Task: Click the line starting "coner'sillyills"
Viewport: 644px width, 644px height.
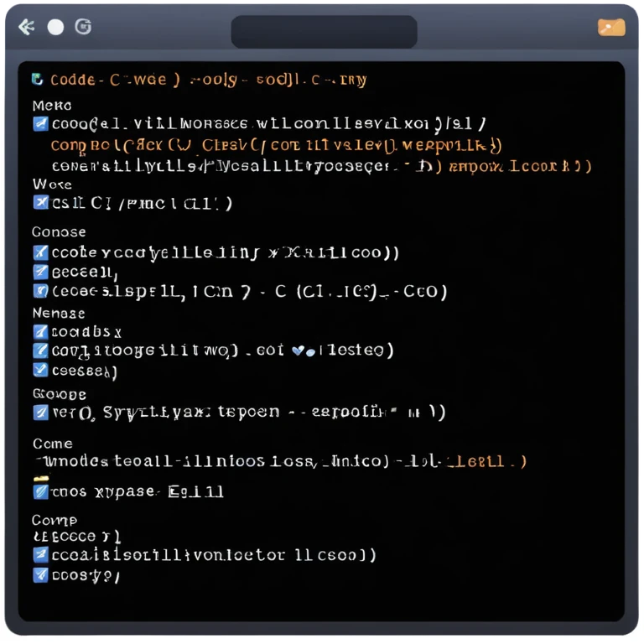Action: click(x=321, y=166)
